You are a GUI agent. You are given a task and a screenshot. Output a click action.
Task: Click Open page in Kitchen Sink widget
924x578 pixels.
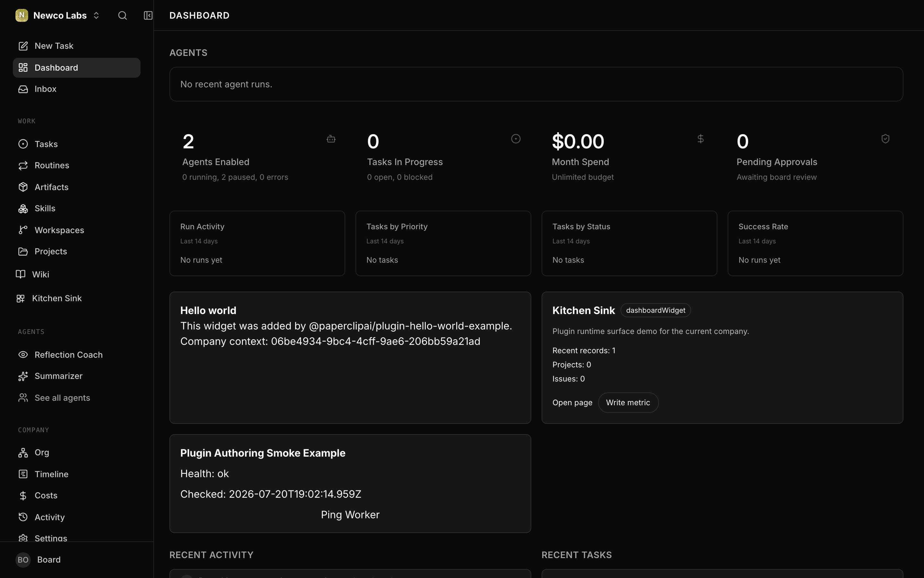click(572, 403)
